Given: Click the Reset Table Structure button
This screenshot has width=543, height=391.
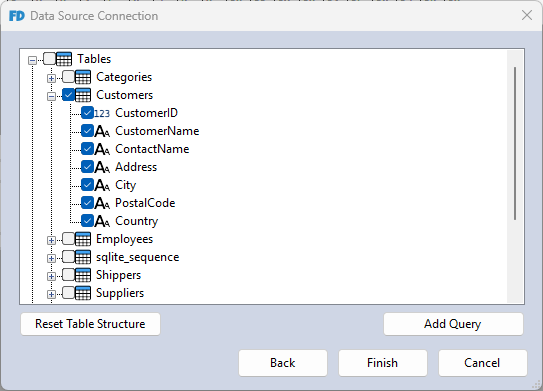Looking at the screenshot, I should (90, 324).
